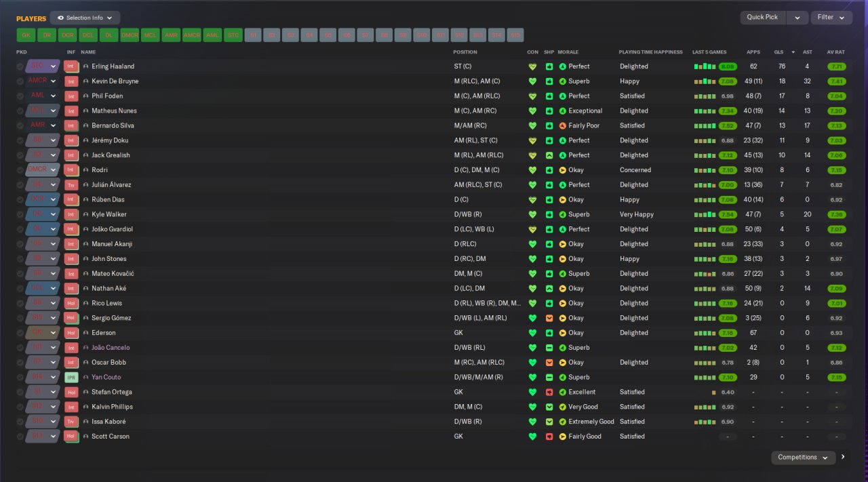Open Erling Haaland's player name link
Viewport: 868px width, 482px height.
(113, 66)
